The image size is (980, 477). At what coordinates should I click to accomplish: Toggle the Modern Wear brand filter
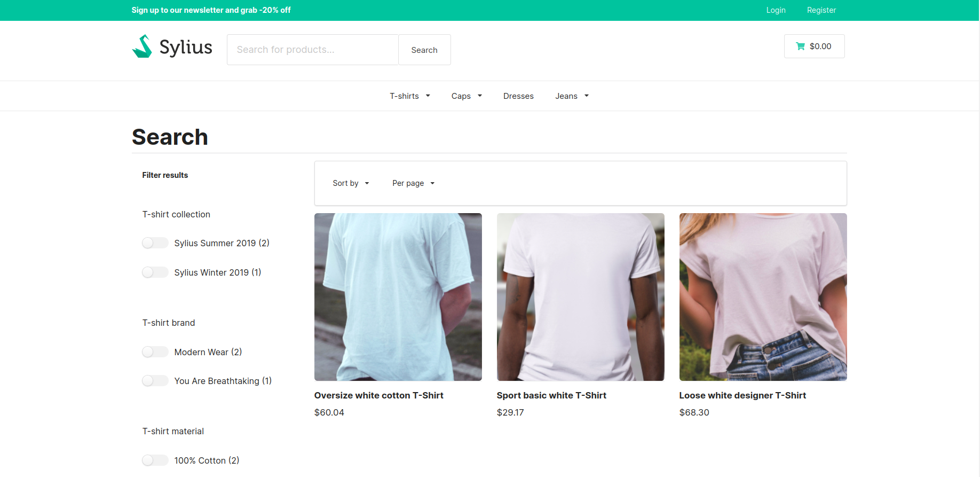(155, 352)
